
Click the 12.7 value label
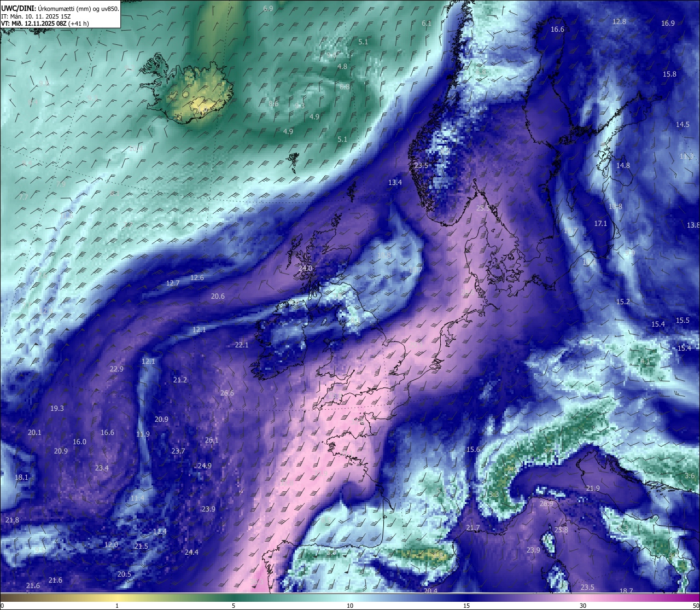pos(173,283)
